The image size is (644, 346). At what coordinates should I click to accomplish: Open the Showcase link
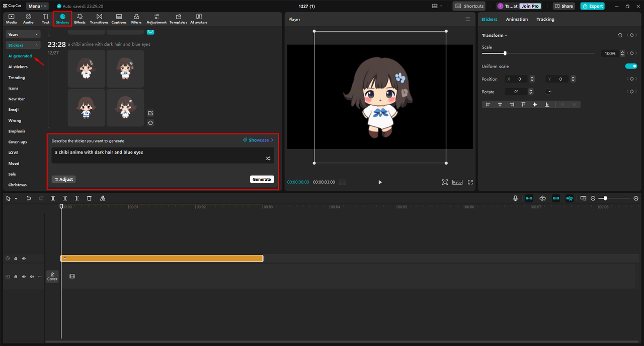[x=258, y=140]
